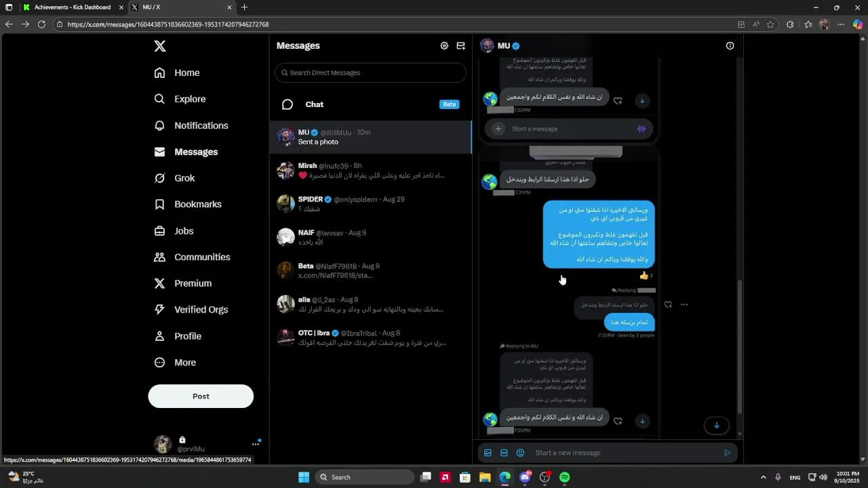Click the conversation scrollbar
The width and height of the screenshot is (868, 488).
[740, 346]
